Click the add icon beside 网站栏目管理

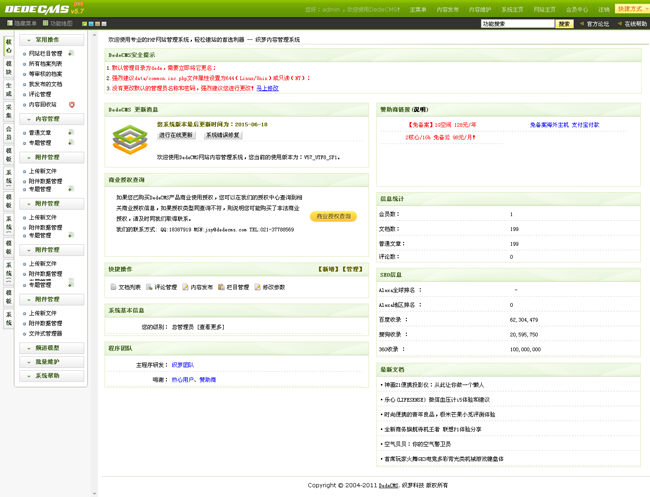tap(71, 53)
